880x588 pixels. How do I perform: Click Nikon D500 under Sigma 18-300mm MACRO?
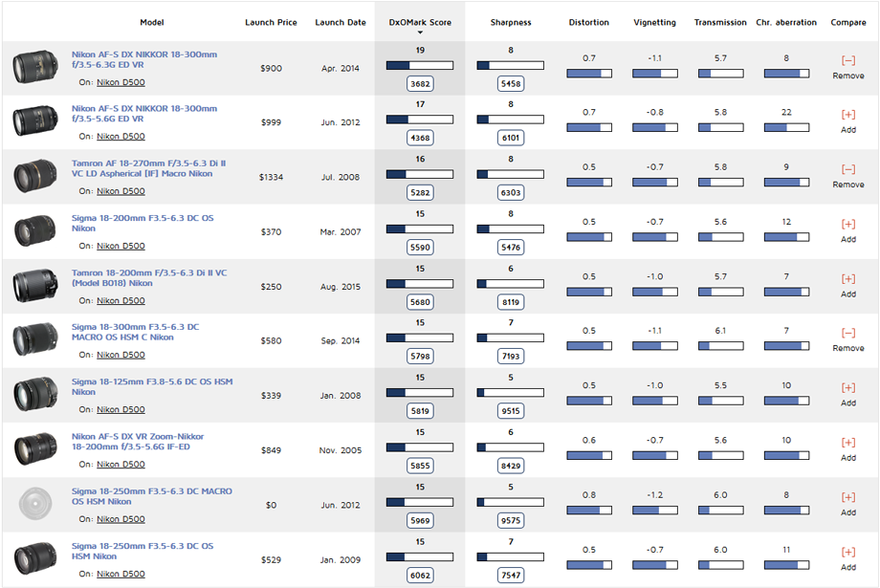[121, 355]
